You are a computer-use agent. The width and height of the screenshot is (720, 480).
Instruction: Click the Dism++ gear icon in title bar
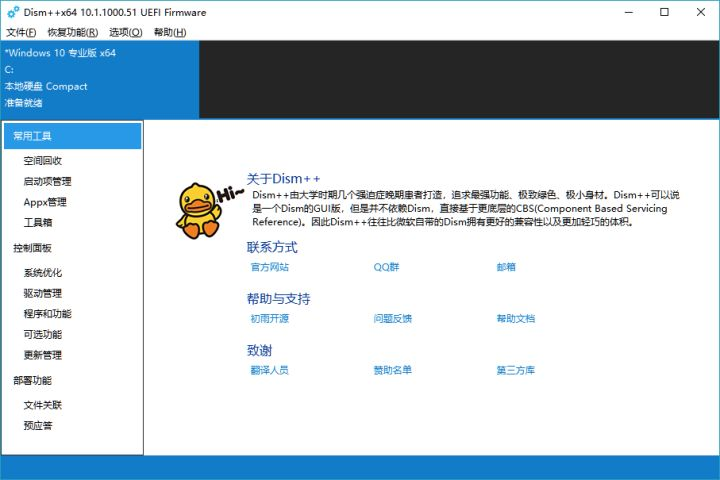coord(13,12)
